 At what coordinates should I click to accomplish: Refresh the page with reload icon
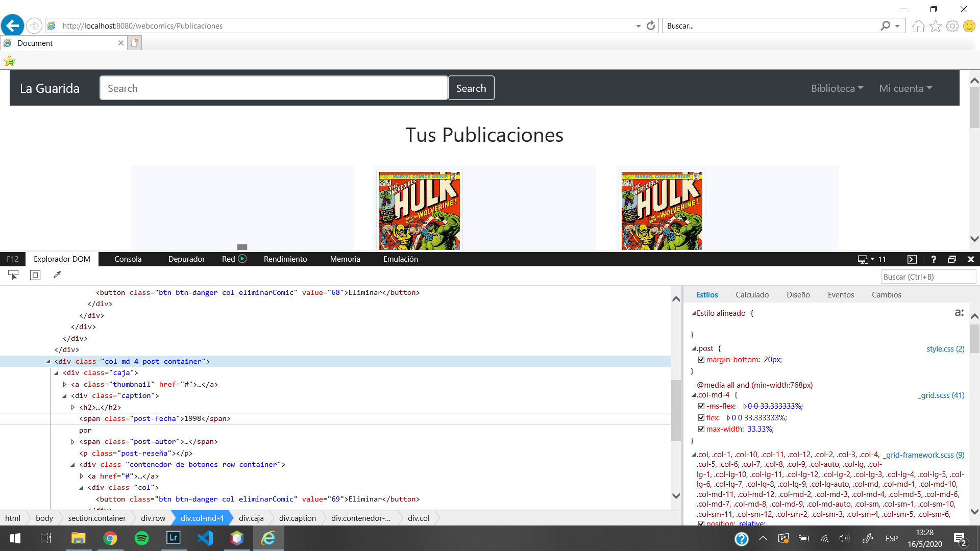[651, 26]
